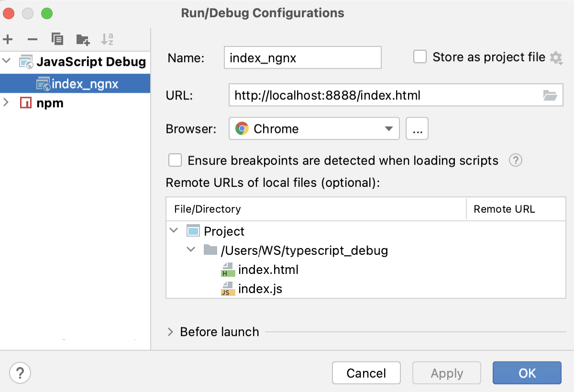Open the Browser selection dropdown
The height and width of the screenshot is (392, 574).
pos(388,129)
